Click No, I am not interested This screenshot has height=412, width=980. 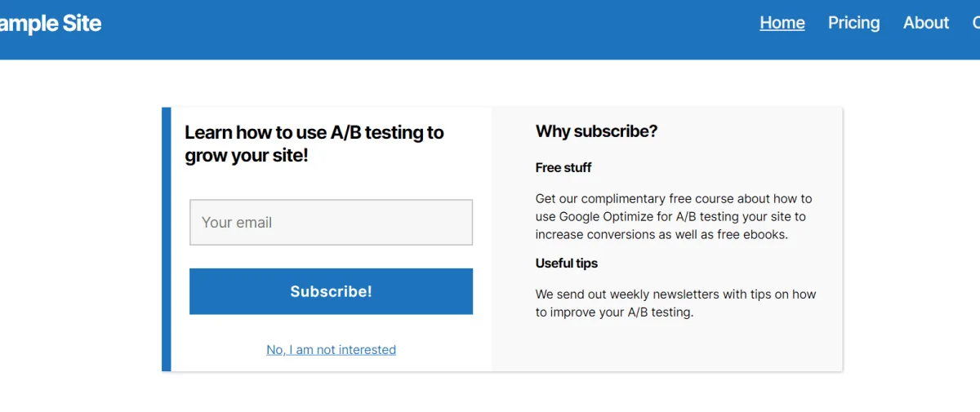(x=331, y=349)
